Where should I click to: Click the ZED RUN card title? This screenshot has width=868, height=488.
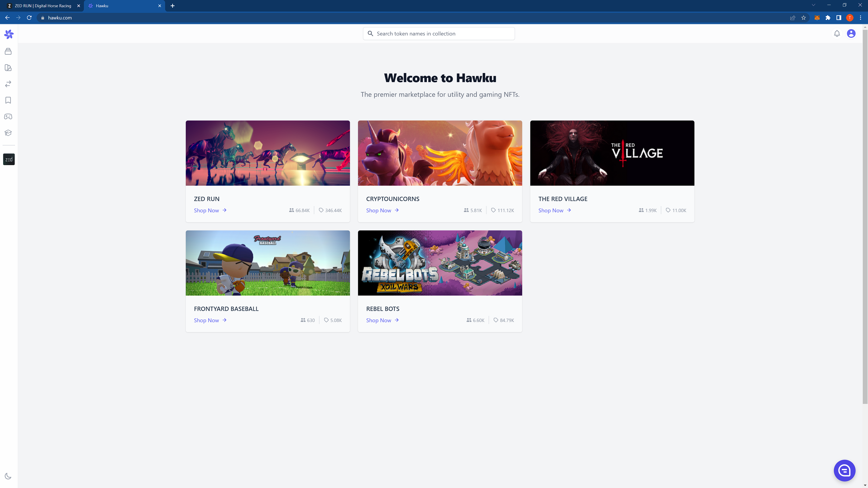(x=207, y=199)
